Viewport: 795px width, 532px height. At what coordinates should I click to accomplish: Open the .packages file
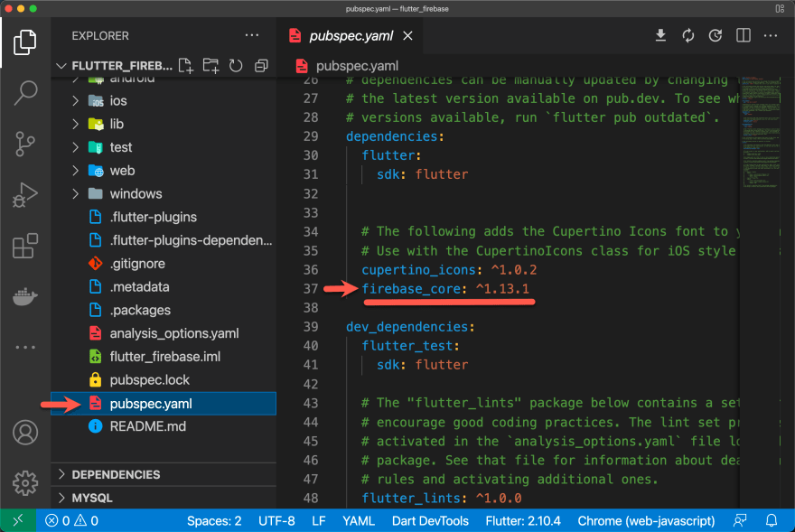pos(164,311)
